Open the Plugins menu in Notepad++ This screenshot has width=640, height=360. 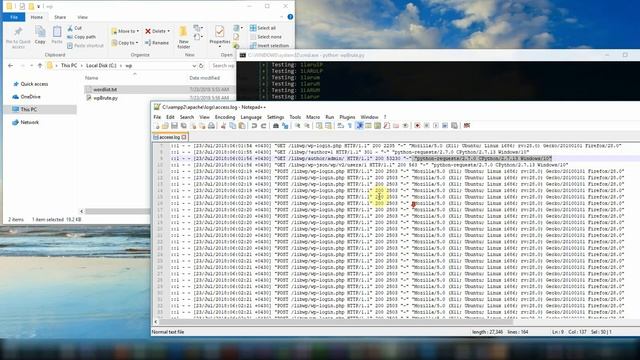coord(347,117)
